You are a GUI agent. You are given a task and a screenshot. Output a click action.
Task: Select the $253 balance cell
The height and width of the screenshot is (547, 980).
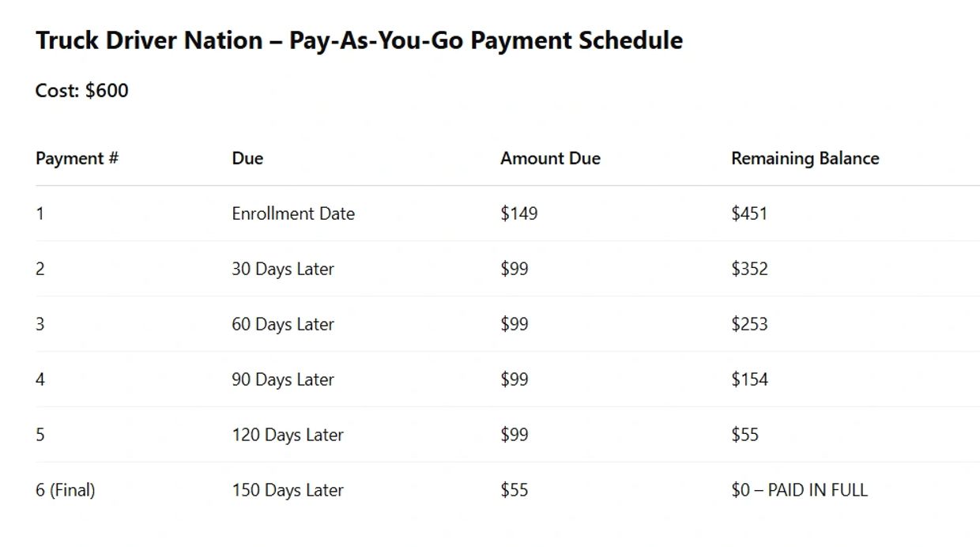[749, 324]
